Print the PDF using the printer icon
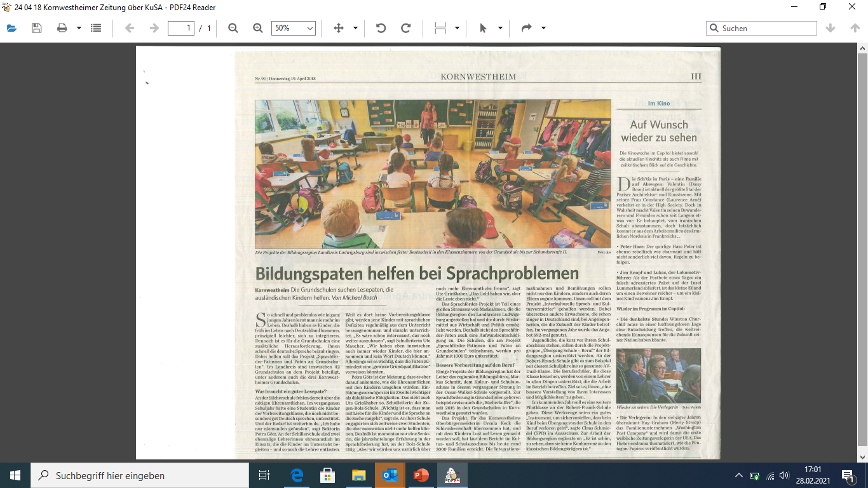The width and height of the screenshot is (868, 488). click(62, 28)
